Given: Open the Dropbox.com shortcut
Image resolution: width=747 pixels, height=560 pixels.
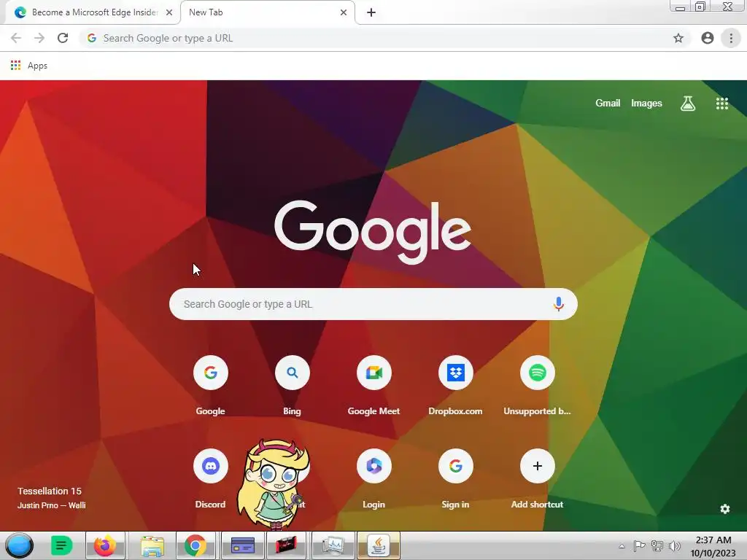Looking at the screenshot, I should [x=455, y=373].
